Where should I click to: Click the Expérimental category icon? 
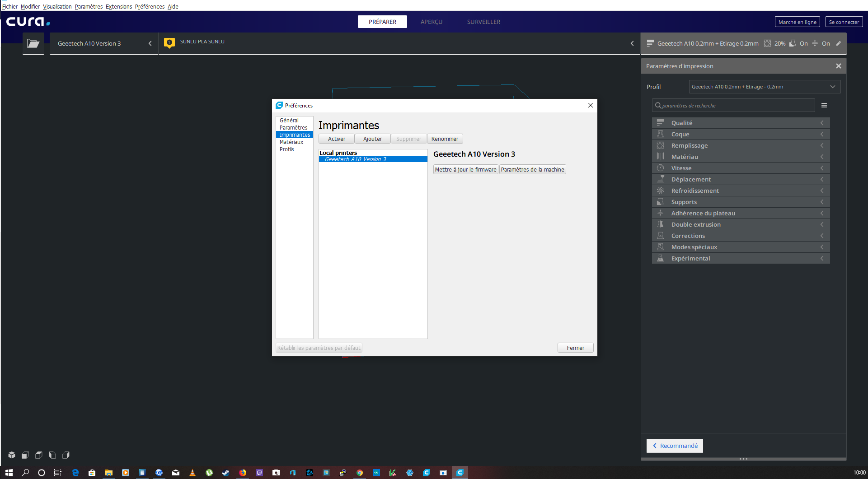660,258
